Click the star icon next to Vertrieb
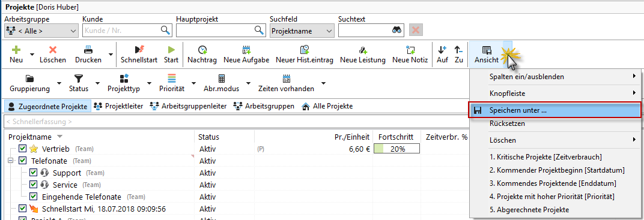This screenshot has height=220, width=644. pos(34,149)
